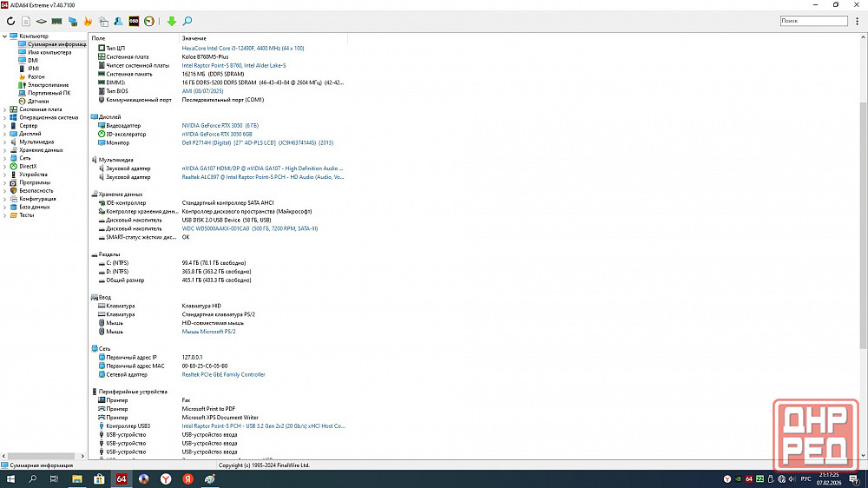Select Разгон in the sidebar tree
Image resolution: width=868 pixels, height=488 pixels.
(36, 76)
